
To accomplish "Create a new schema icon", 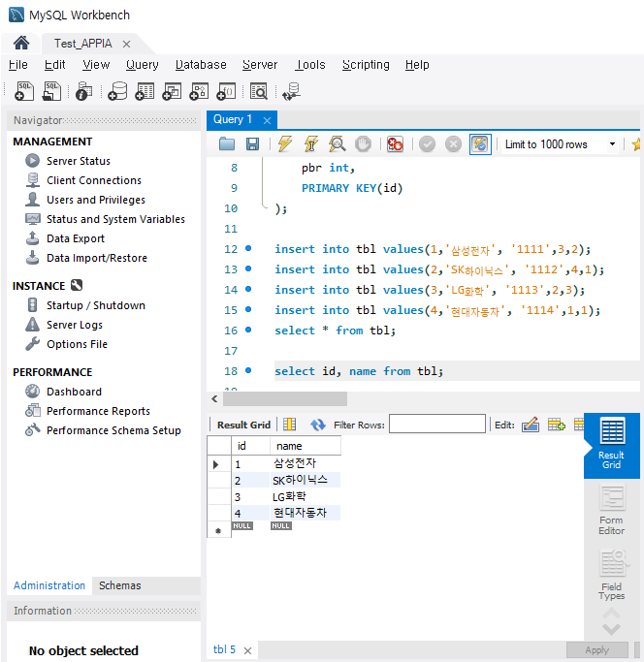I will point(117,91).
